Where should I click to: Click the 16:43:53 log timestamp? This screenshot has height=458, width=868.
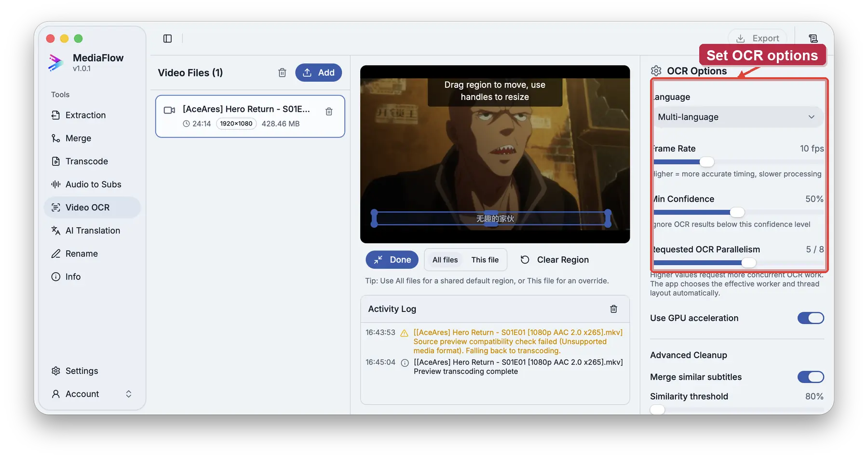380,333
